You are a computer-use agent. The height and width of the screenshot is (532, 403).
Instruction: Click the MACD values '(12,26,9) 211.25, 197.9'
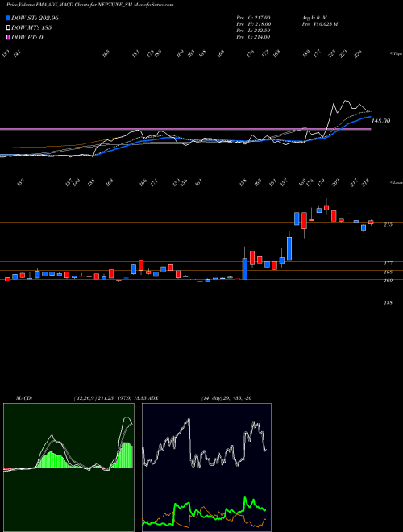click(x=103, y=398)
